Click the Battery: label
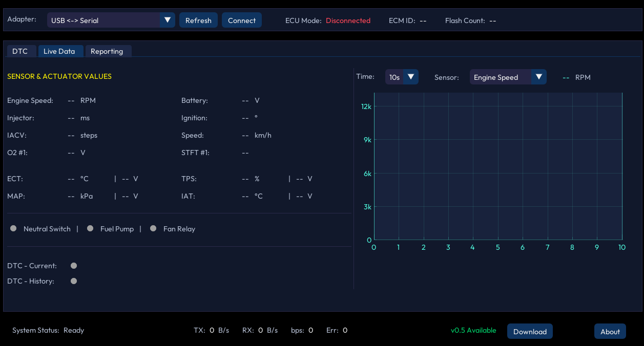Image resolution: width=644 pixels, height=346 pixels. tap(195, 100)
